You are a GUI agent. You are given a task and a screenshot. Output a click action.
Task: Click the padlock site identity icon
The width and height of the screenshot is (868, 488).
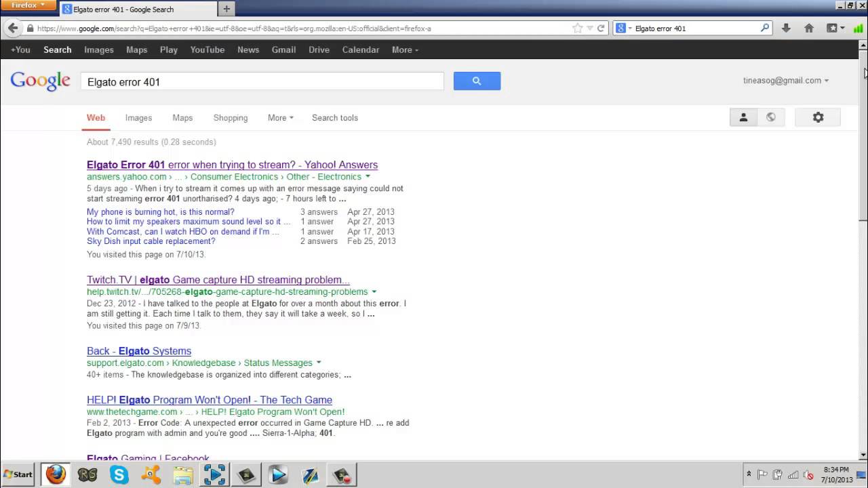click(30, 28)
